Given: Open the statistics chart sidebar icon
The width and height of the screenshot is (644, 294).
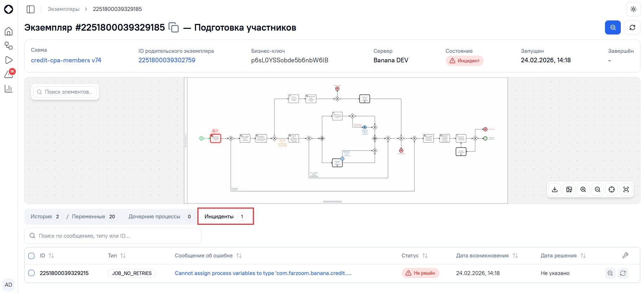Looking at the screenshot, I should [x=8, y=89].
